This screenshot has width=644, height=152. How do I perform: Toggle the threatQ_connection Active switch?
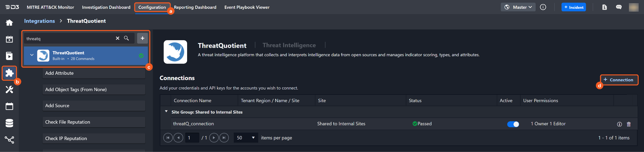pos(513,124)
